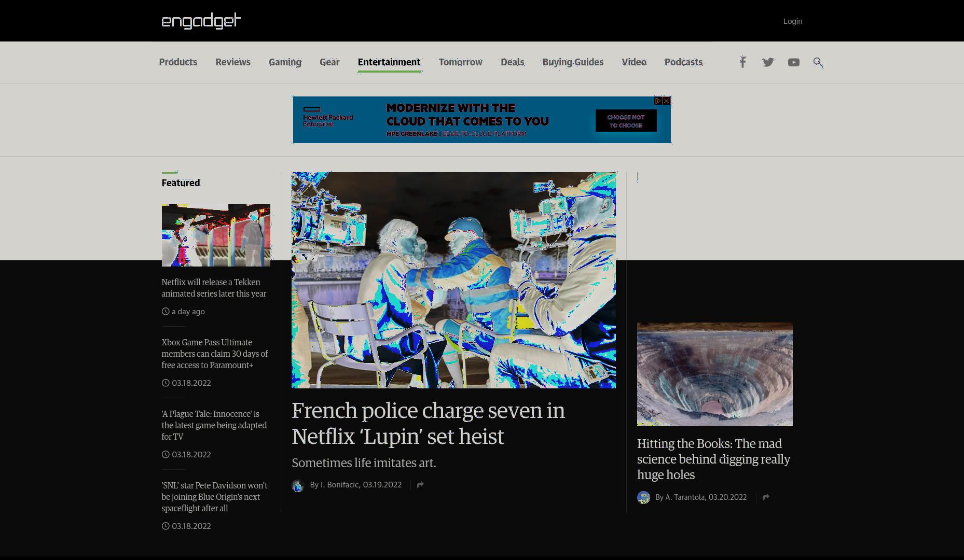The width and height of the screenshot is (964, 560).
Task: Open the search magnifier icon
Action: click(818, 62)
